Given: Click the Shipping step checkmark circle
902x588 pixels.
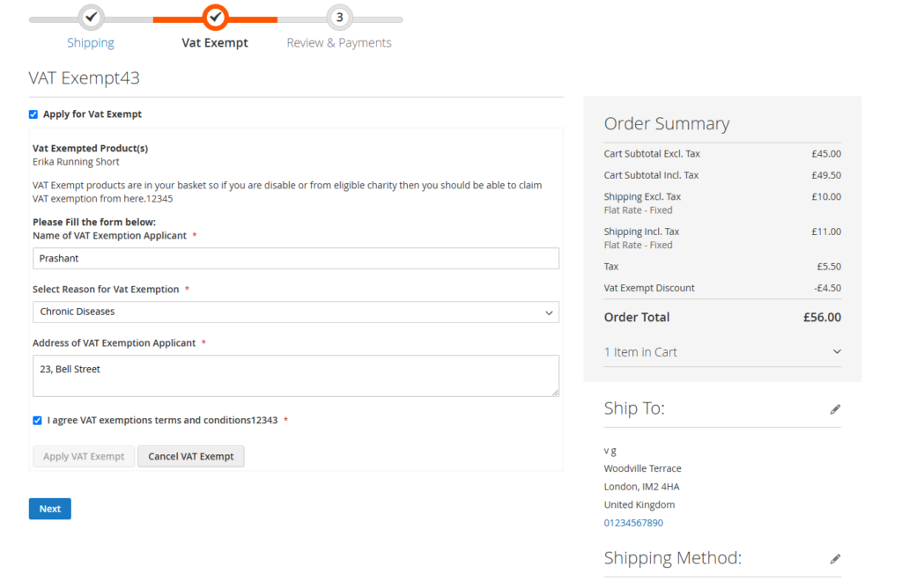Looking at the screenshot, I should 91,18.
